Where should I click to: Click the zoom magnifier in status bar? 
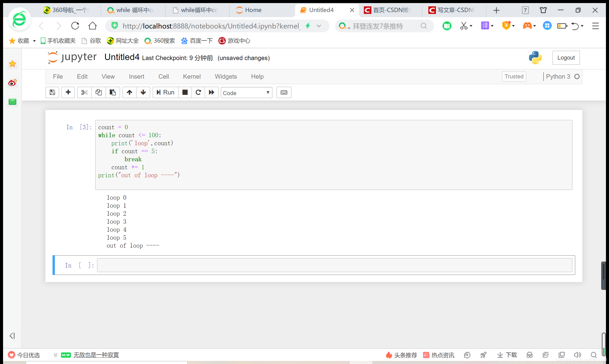[593, 355]
